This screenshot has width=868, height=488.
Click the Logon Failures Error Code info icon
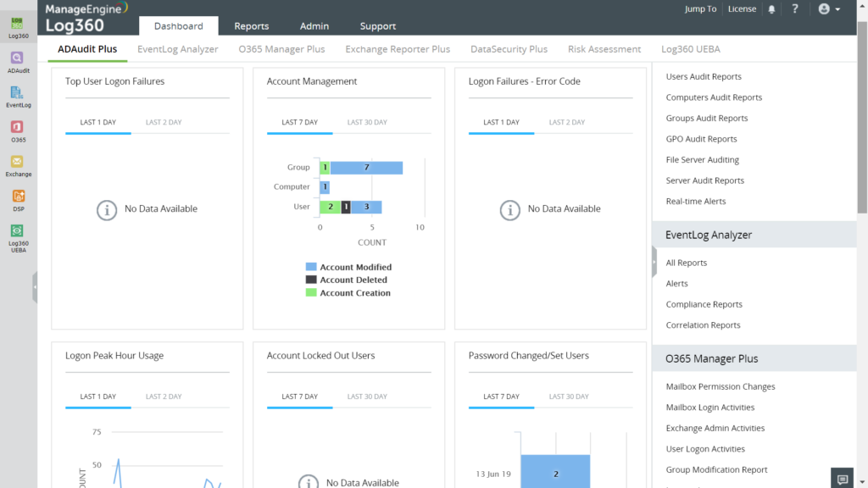click(509, 210)
